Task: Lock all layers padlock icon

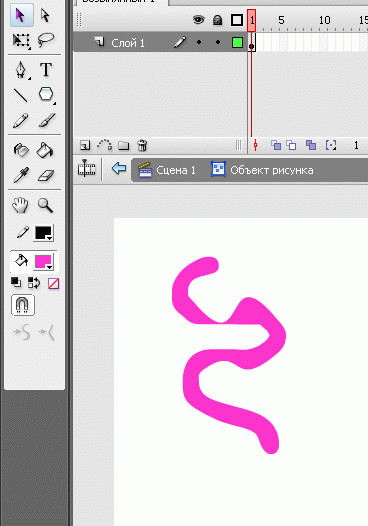Action: point(218,20)
